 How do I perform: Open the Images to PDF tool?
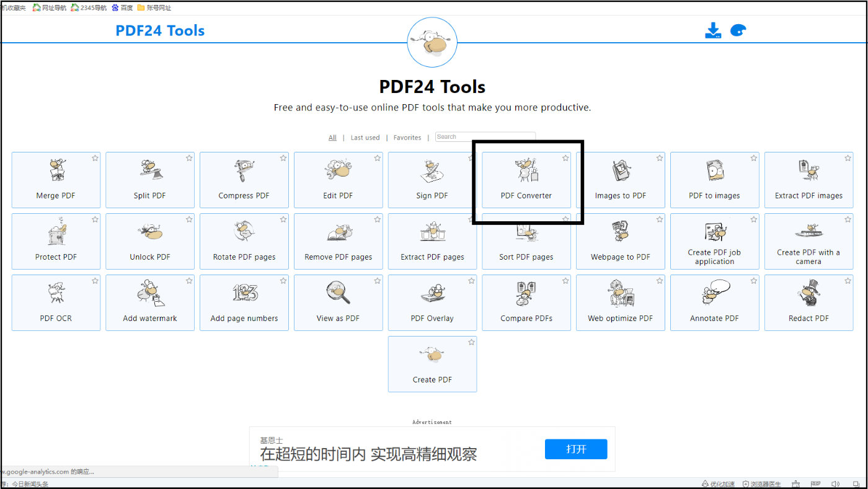click(621, 180)
